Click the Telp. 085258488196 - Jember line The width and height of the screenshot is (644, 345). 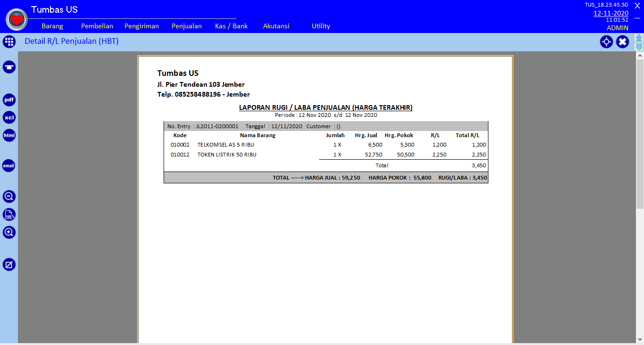point(204,94)
